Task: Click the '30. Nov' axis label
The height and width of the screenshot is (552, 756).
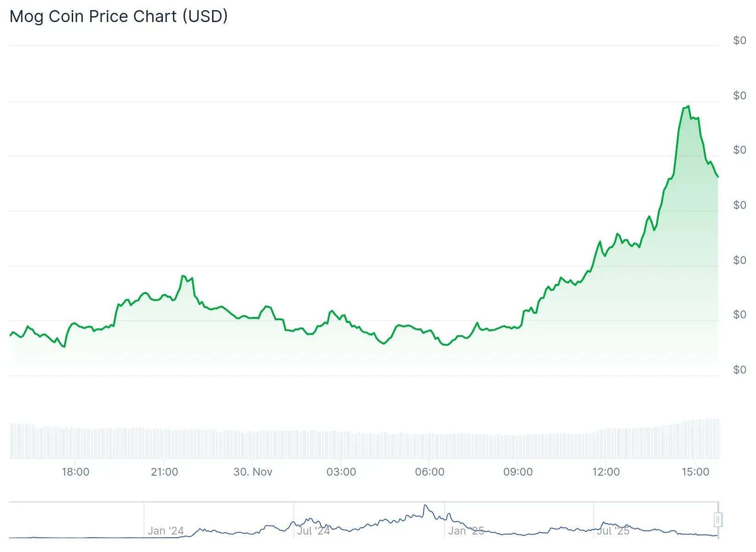Action: (x=253, y=471)
